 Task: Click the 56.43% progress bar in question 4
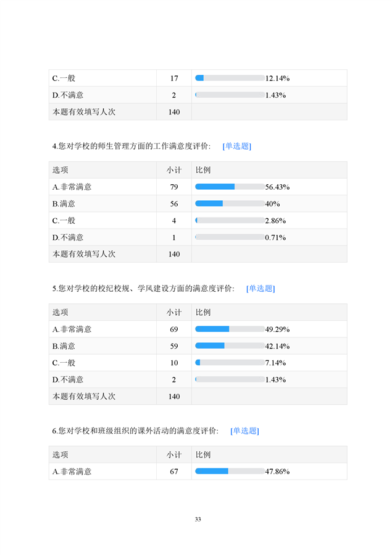click(x=230, y=187)
